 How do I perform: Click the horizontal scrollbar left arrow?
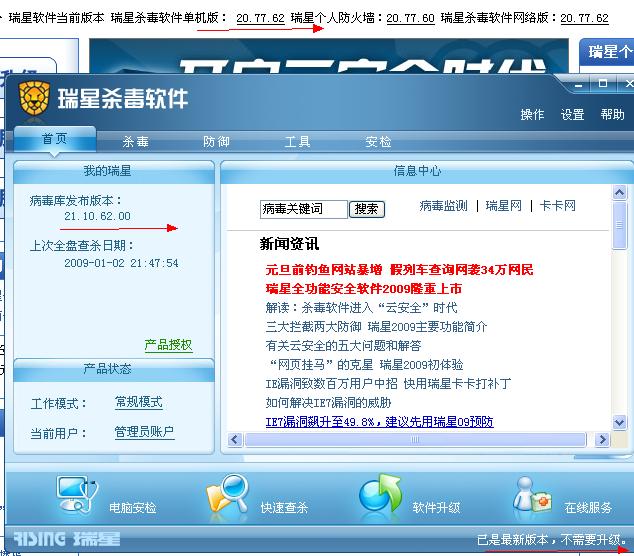point(235,440)
